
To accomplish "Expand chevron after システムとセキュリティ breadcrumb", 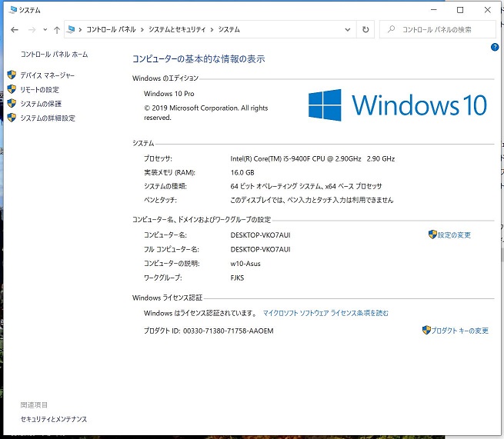I will (x=212, y=30).
